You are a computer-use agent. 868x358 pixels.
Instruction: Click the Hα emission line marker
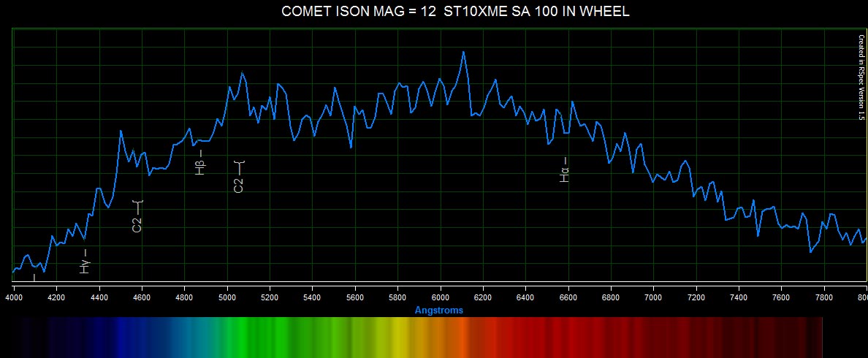pyautogui.click(x=564, y=170)
